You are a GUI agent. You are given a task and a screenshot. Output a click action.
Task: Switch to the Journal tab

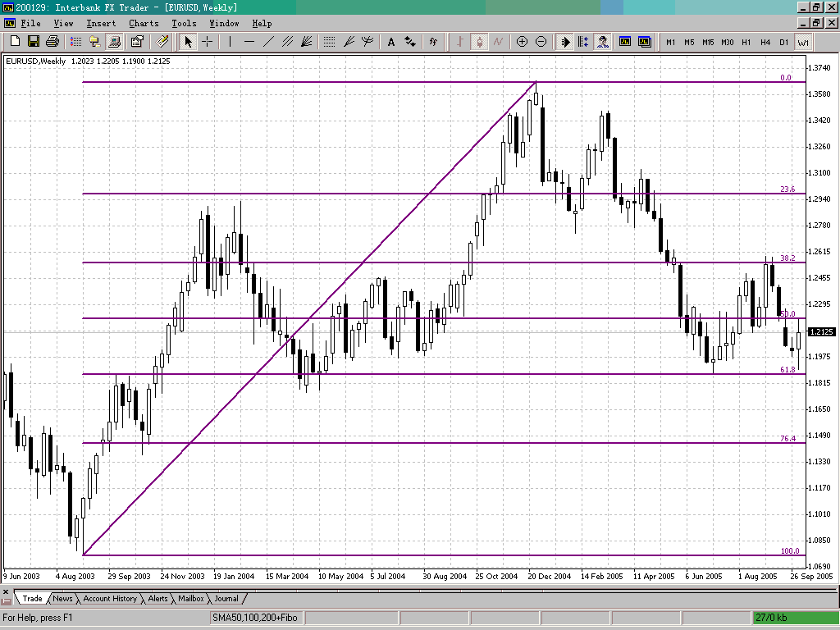coord(226,598)
